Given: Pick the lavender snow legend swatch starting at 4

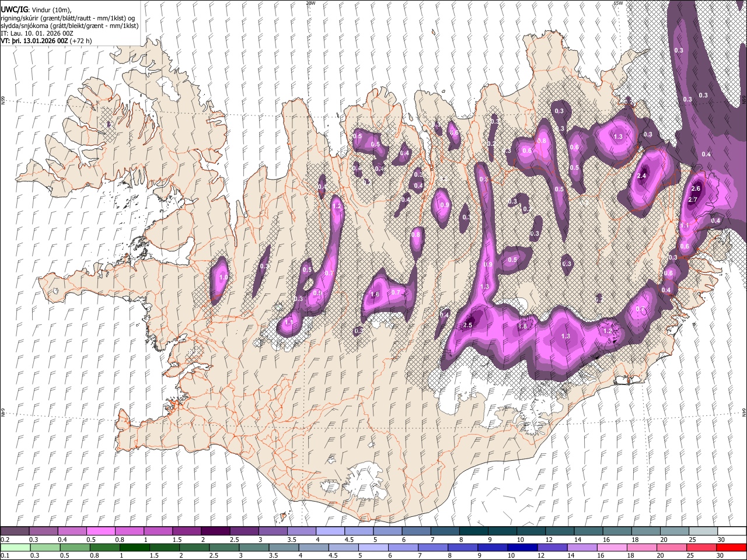Looking at the screenshot, I should 330,531.
